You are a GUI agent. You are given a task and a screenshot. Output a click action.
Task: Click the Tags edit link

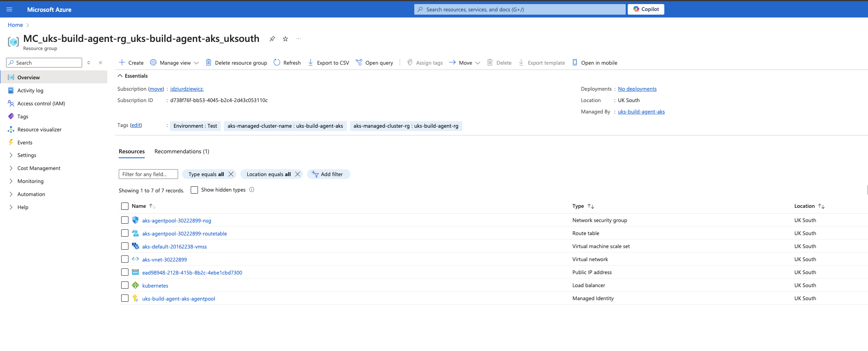pyautogui.click(x=136, y=125)
